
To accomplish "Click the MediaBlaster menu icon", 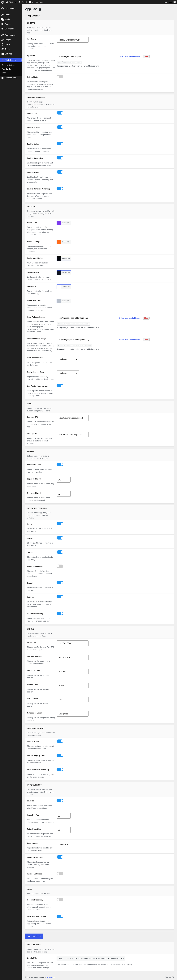I will [x=3, y=60].
